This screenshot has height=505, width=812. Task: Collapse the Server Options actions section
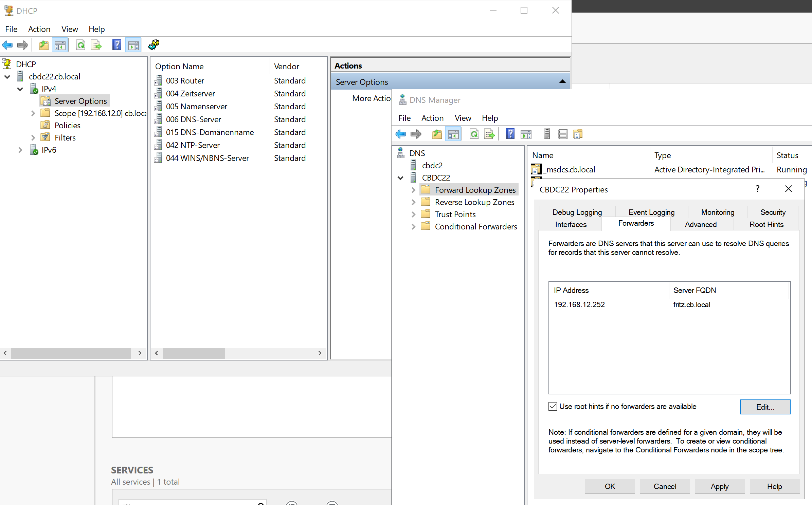click(x=562, y=82)
